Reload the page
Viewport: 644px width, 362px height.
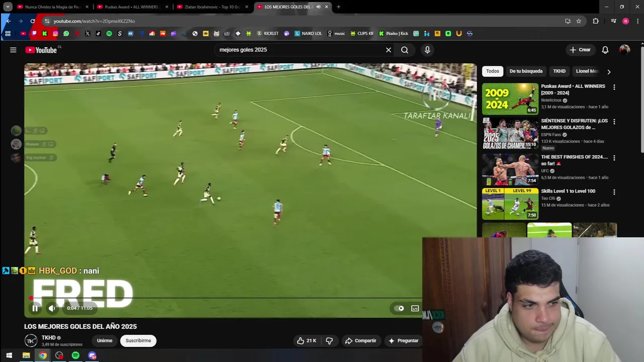click(33, 21)
